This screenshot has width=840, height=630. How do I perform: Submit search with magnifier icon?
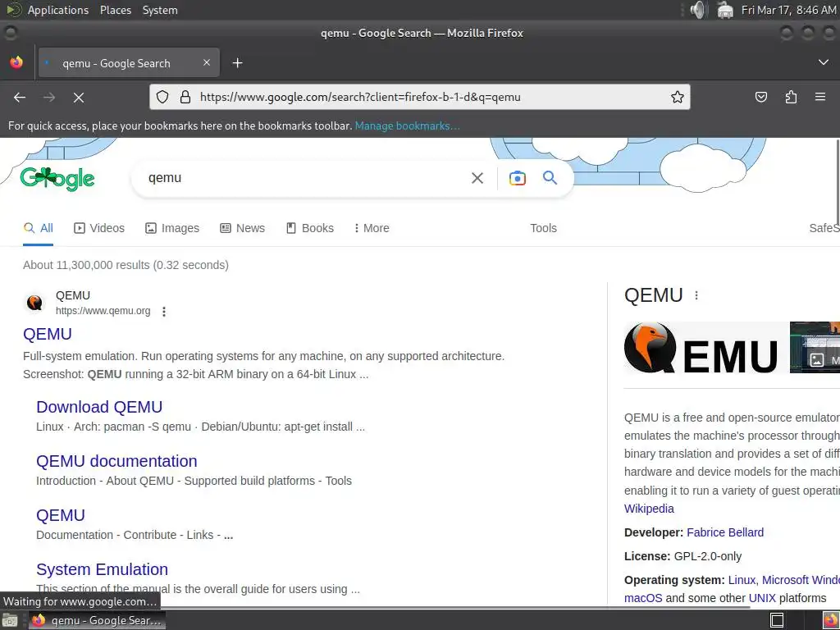pyautogui.click(x=550, y=177)
